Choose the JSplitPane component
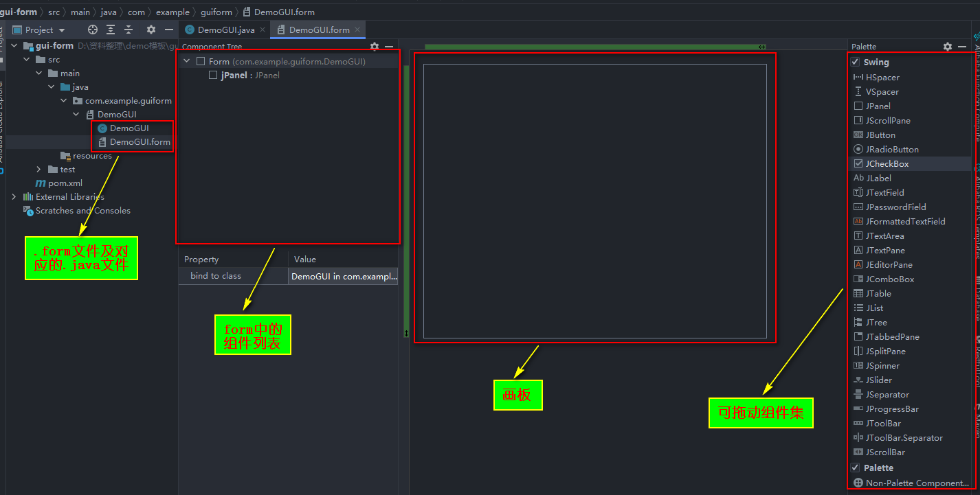The image size is (980, 495). coord(880,352)
